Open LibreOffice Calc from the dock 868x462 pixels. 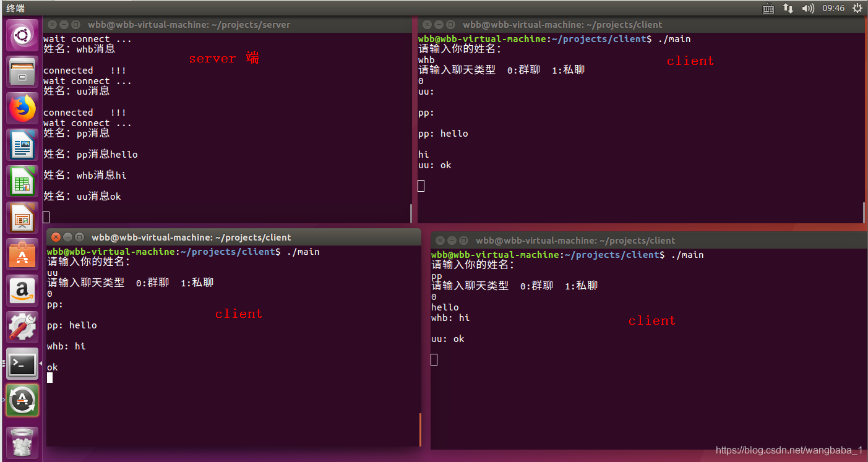pyautogui.click(x=22, y=181)
